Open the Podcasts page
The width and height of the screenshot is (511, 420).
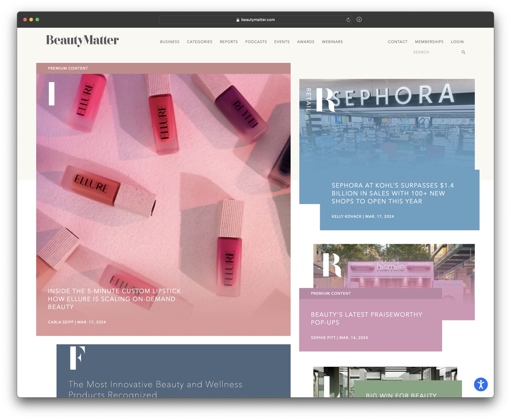256,42
